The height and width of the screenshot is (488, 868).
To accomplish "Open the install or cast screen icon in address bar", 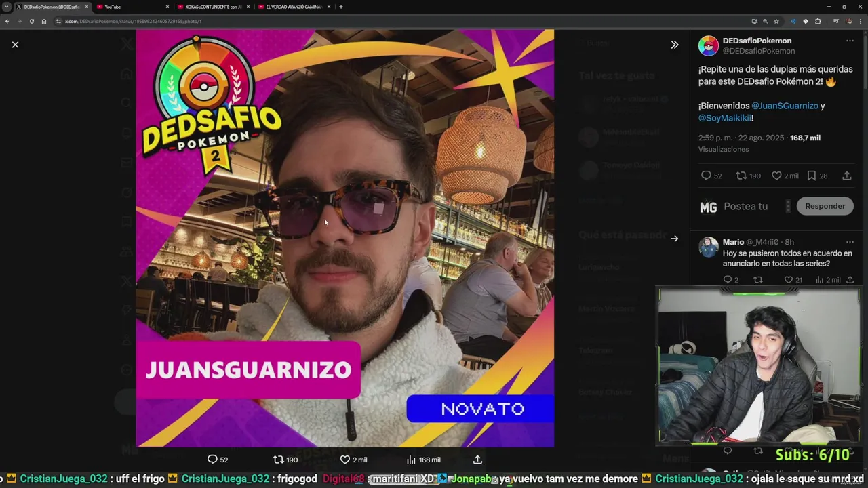I will click(x=754, y=21).
